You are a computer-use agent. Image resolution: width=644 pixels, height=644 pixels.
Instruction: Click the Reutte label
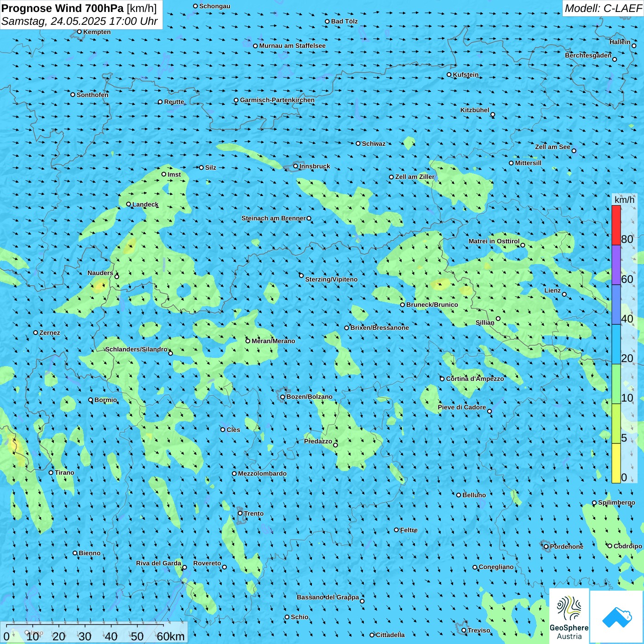click(174, 102)
